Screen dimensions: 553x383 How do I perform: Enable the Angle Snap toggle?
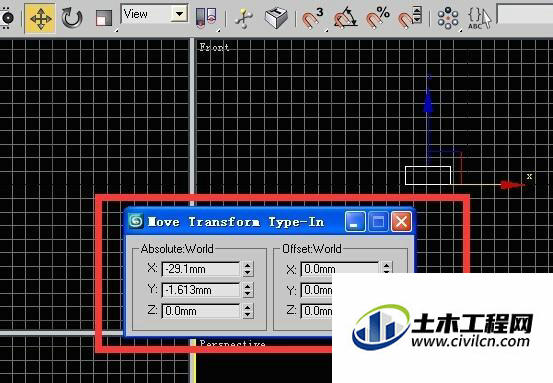pos(345,18)
